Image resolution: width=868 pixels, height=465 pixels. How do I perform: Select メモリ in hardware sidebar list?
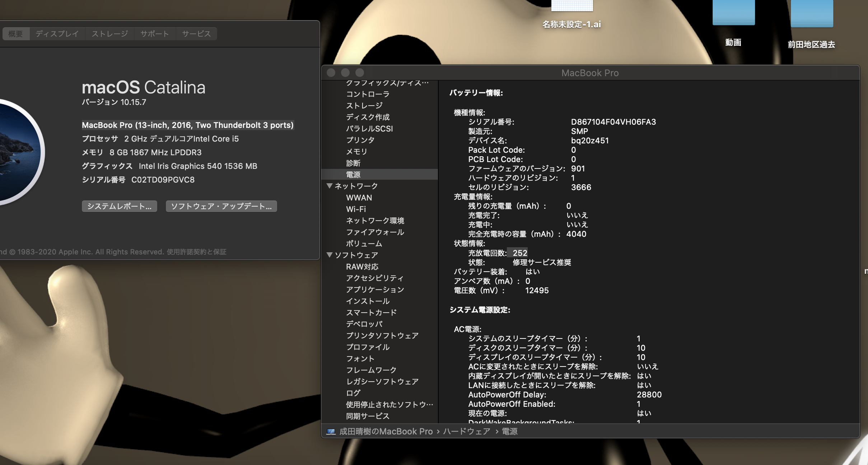[x=356, y=152]
